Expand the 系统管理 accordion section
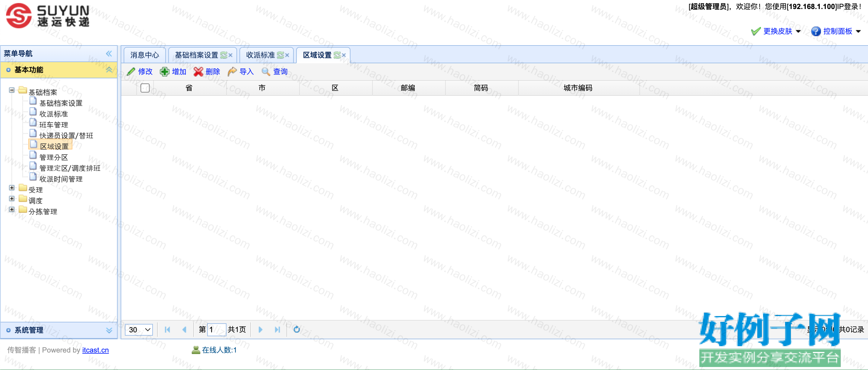Viewport: 868px width, 370px height. 109,330
